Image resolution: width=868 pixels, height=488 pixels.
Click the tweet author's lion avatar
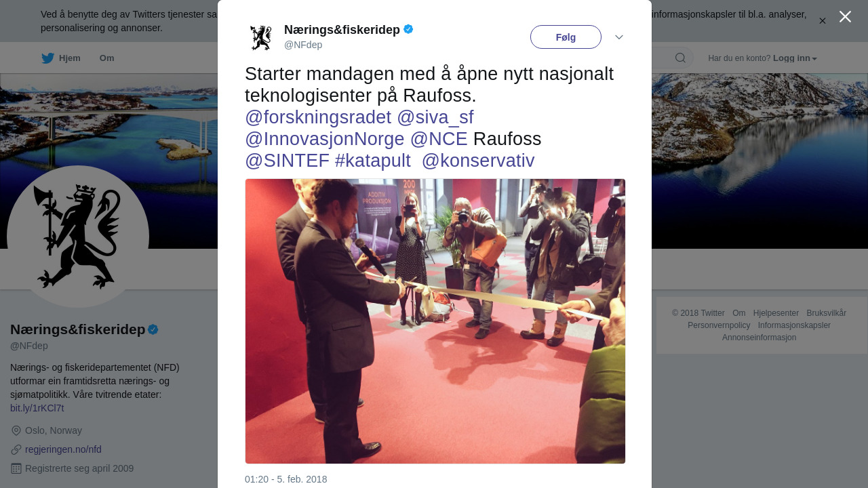260,37
